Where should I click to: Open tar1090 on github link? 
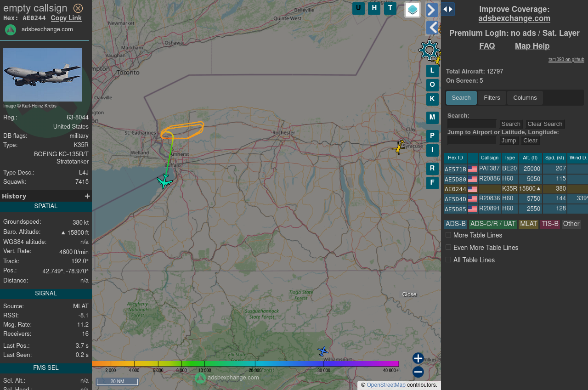[x=566, y=60]
